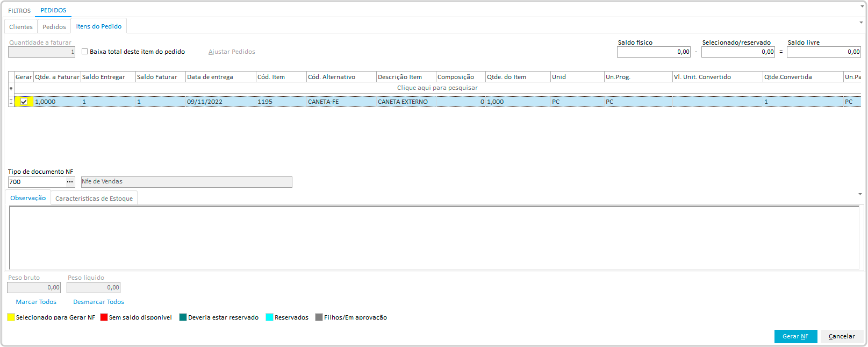Uncheck the Gerar checkbox for item 1195
Viewport: 868px width, 347px height.
24,102
